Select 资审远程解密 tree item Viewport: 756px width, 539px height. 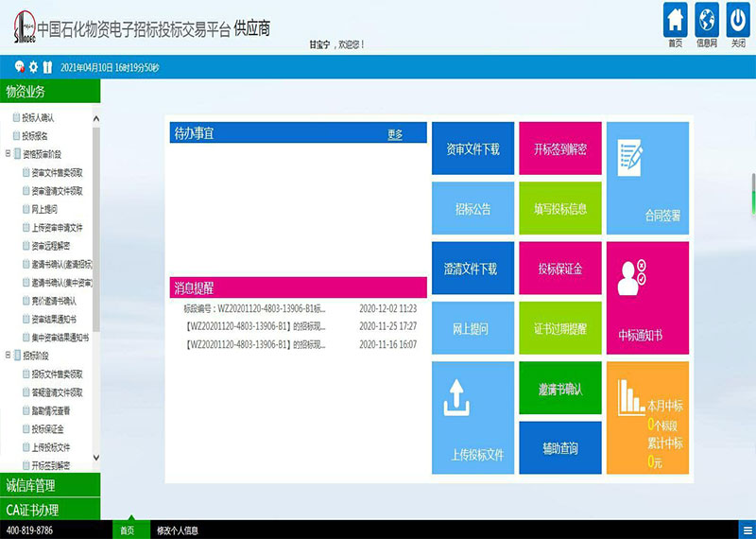coord(51,246)
